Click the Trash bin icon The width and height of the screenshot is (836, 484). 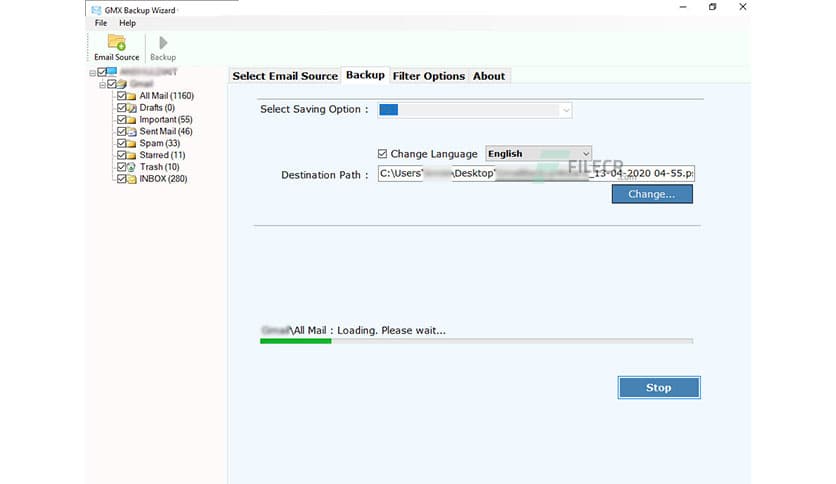(x=131, y=167)
